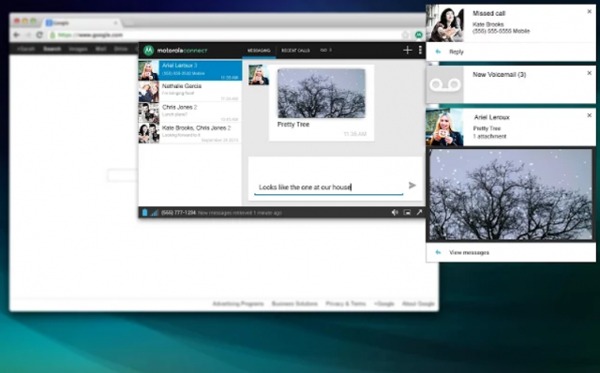Dismiss the Missed call notification
The height and width of the screenshot is (373, 600).
point(589,12)
